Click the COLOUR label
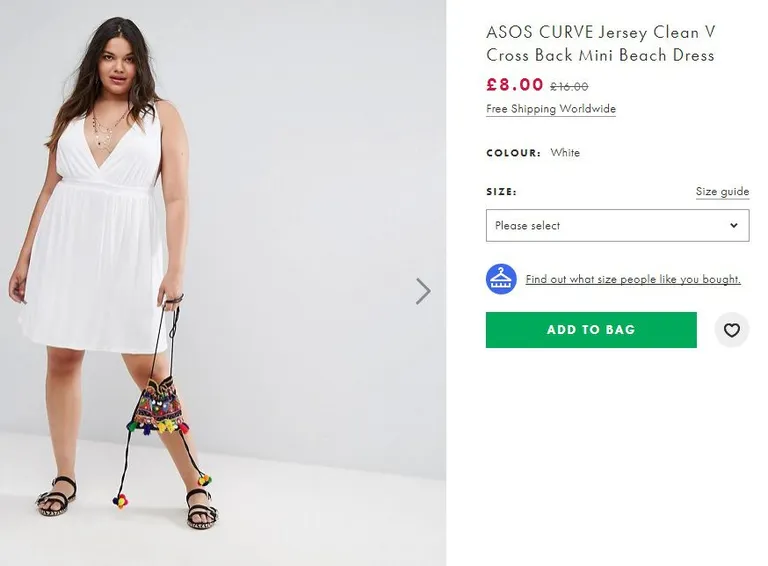The width and height of the screenshot is (768, 566). 513,153
